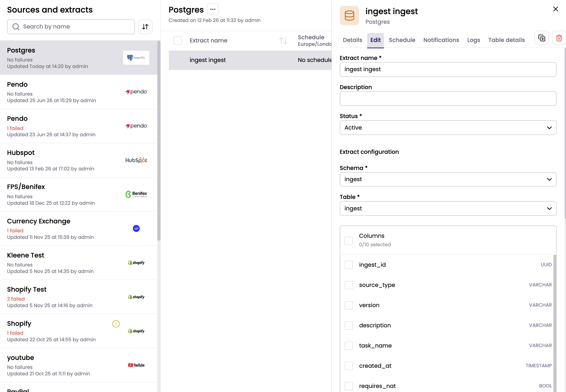Click the Shopify entry updated 22 Oct

pyautogui.click(x=79, y=331)
